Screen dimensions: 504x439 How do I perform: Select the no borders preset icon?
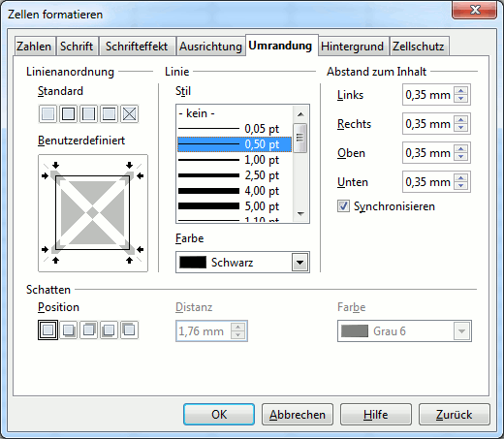pos(47,113)
